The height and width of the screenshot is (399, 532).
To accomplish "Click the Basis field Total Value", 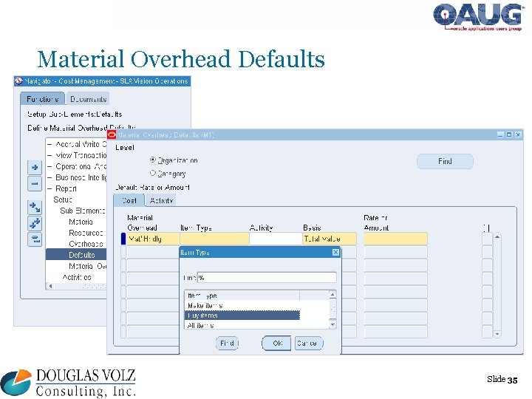I will click(330, 239).
